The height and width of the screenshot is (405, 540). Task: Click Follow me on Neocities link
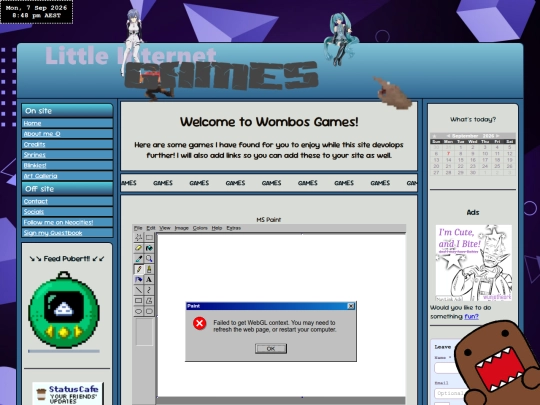58,222
